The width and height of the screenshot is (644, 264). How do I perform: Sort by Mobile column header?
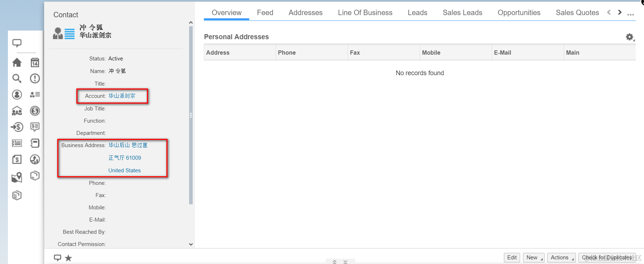456,53
